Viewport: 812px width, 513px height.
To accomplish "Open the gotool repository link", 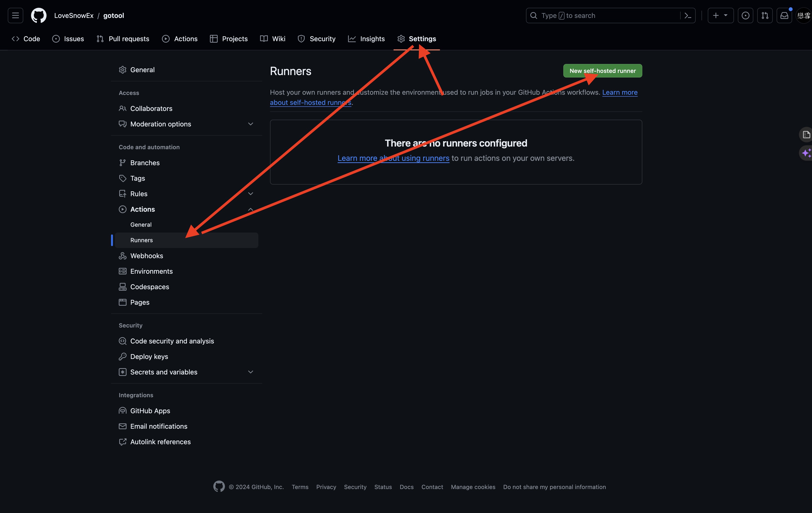I will pos(114,16).
